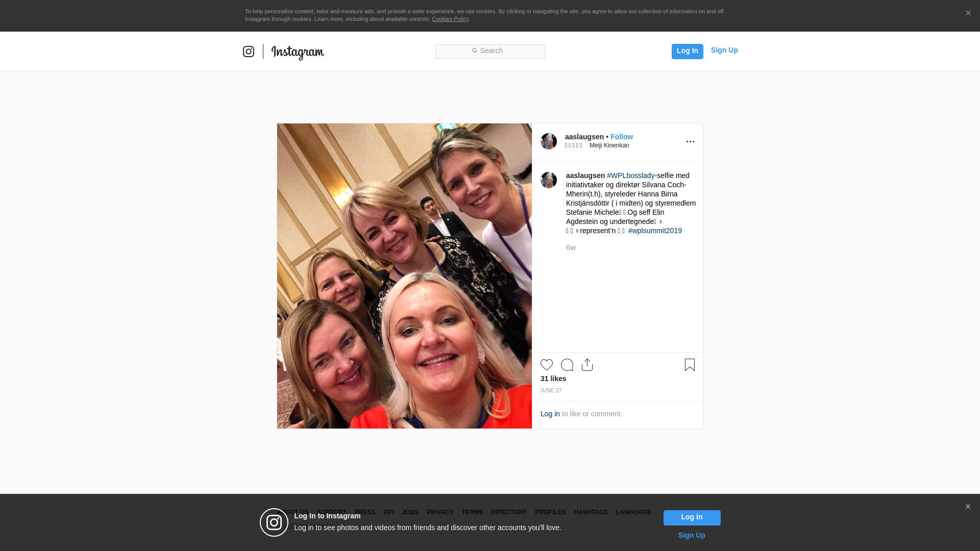Image resolution: width=980 pixels, height=551 pixels.
Task: Click Log In button in bottom banner
Action: tap(692, 517)
